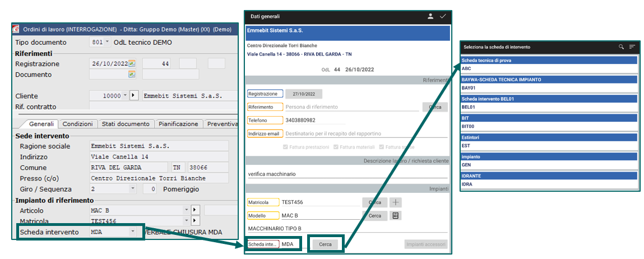Click the application logo in Ordini di lavoro title
644x259 pixels.
[x=16, y=29]
